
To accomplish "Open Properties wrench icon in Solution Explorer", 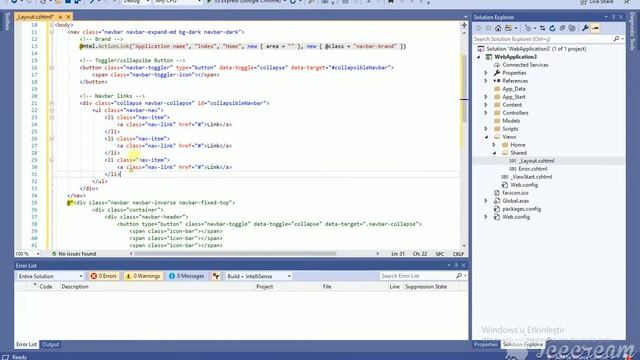I will click(585, 28).
